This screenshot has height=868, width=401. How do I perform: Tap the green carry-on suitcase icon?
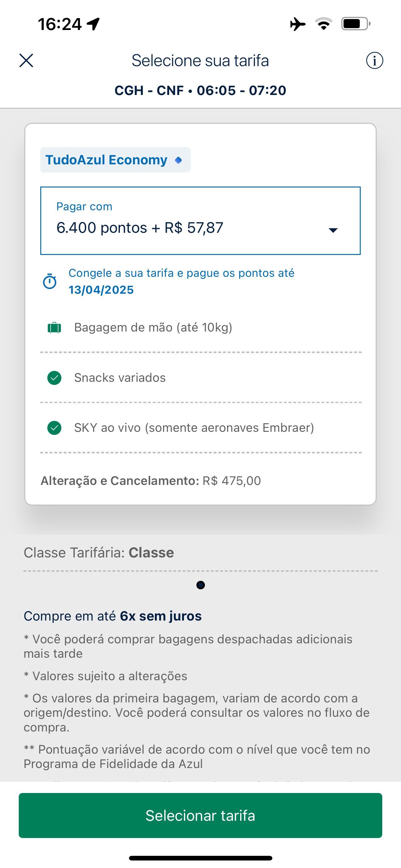[x=54, y=327]
